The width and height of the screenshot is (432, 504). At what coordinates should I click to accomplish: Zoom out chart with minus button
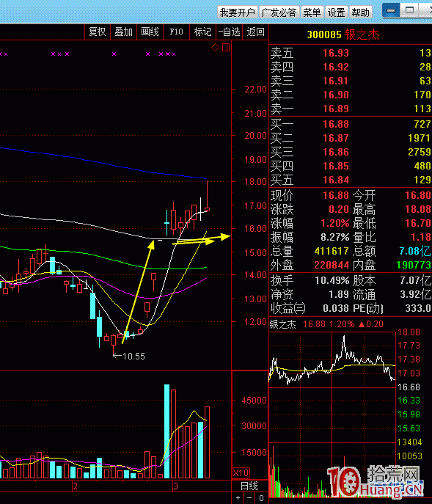249,498
